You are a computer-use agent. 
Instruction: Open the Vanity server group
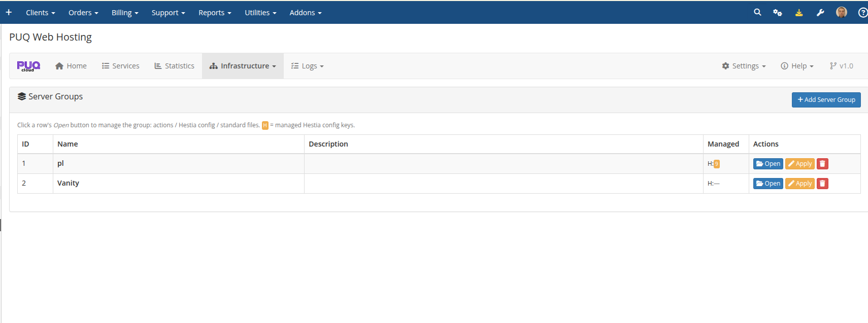(768, 184)
